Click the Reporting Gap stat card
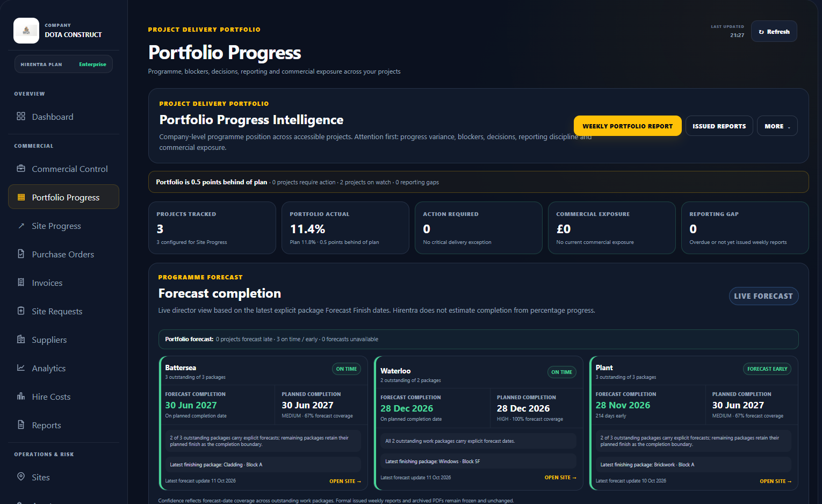This screenshot has height=504, width=822. (x=745, y=228)
